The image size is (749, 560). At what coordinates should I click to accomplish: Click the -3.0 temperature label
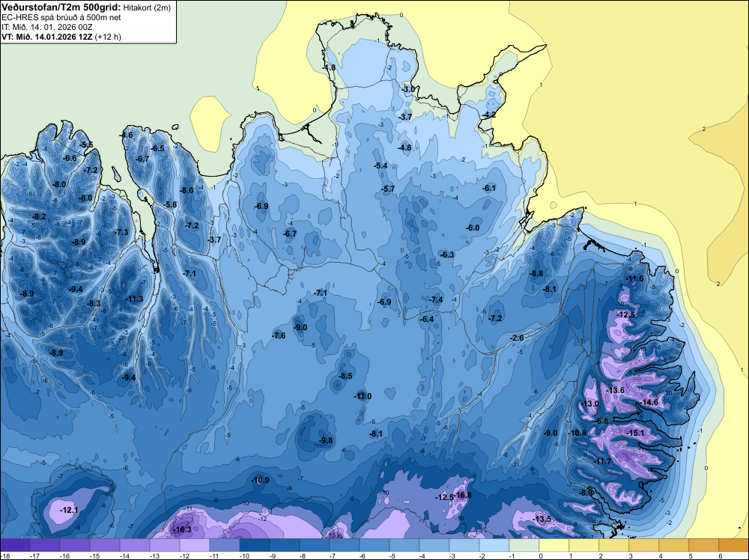[x=408, y=89]
